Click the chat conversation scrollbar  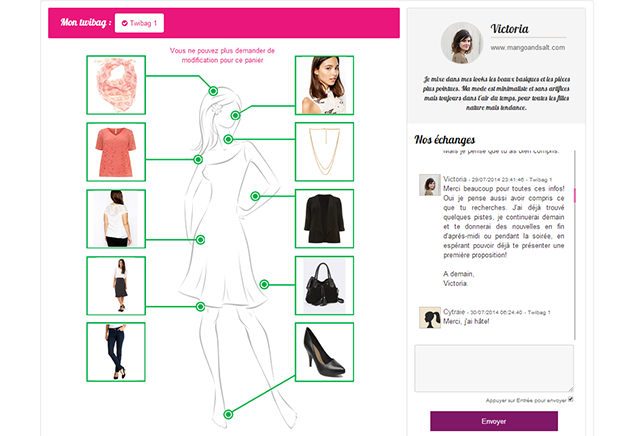(x=575, y=245)
